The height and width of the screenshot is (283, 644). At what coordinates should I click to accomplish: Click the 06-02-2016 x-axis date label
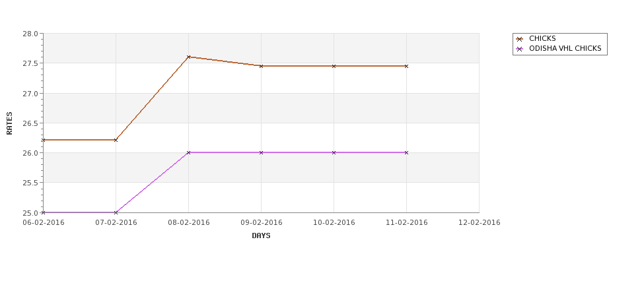tap(44, 223)
